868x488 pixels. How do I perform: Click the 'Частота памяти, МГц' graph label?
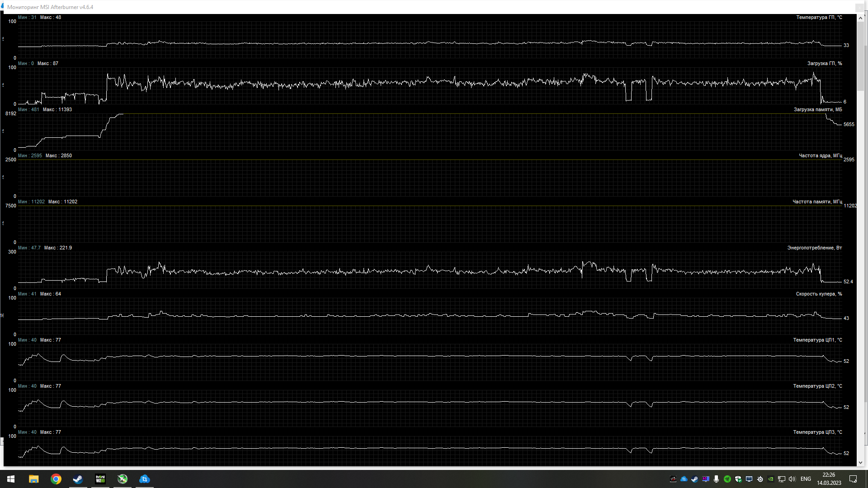coord(817,202)
